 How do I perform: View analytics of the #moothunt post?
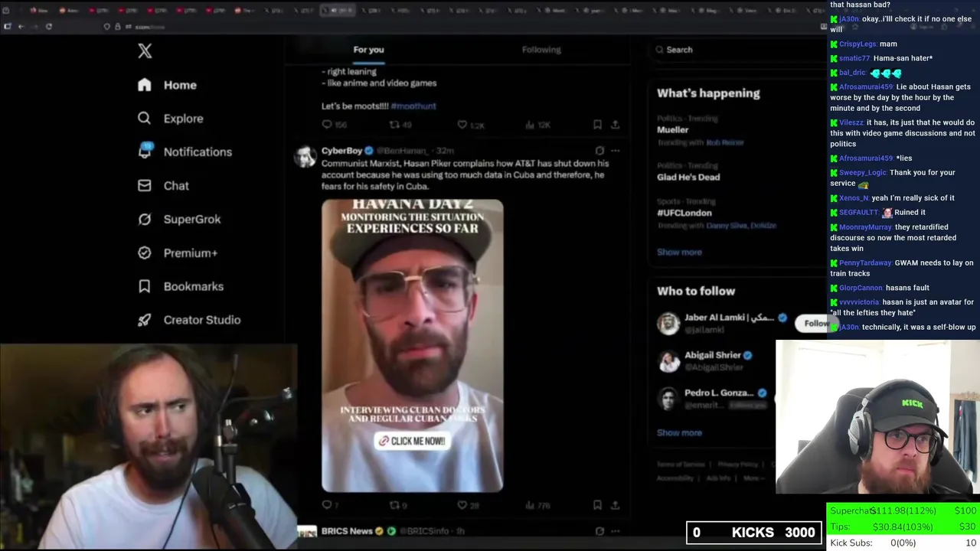coord(530,125)
